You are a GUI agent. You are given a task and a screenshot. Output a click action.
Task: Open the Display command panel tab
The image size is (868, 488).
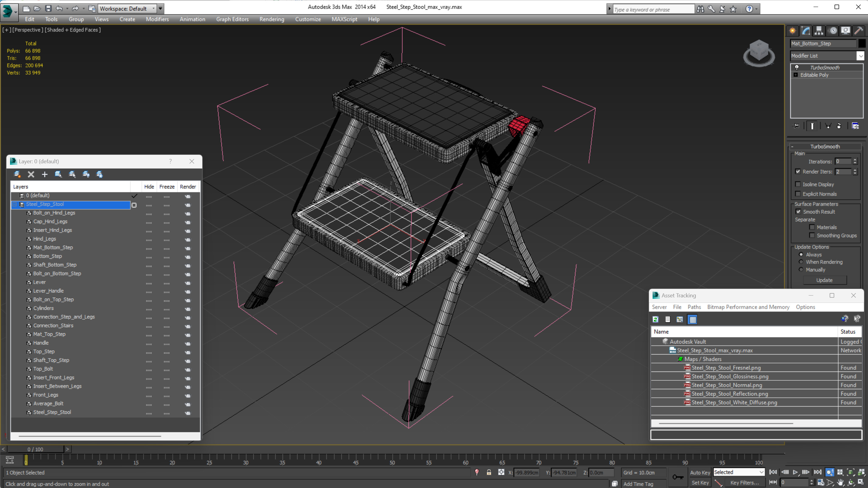(x=845, y=31)
